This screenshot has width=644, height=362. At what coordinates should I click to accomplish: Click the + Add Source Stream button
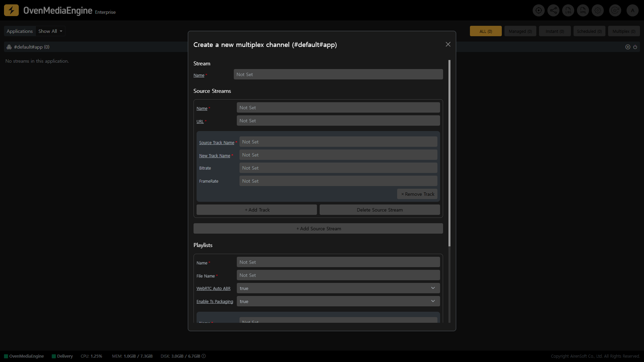[318, 229]
